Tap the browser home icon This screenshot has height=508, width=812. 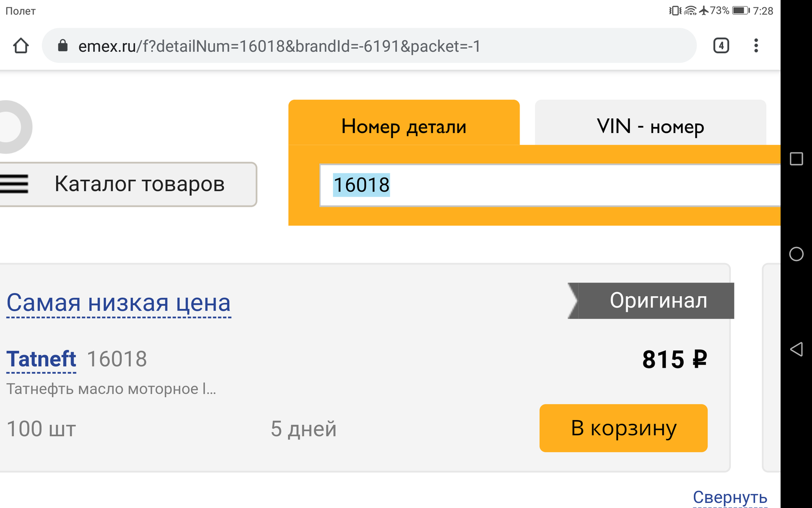pos(21,46)
